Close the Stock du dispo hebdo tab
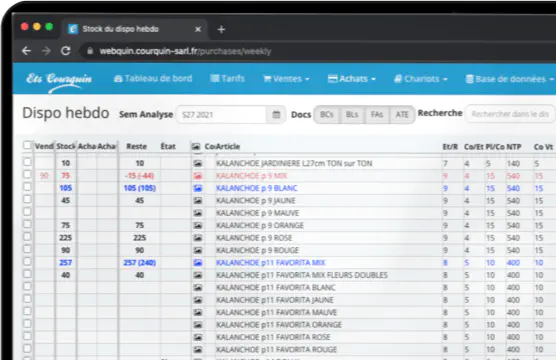Image resolution: width=556 pixels, height=360 pixels. (x=198, y=29)
